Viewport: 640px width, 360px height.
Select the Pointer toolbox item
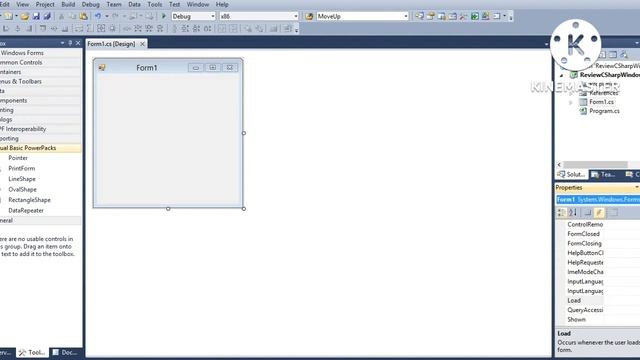click(x=18, y=158)
